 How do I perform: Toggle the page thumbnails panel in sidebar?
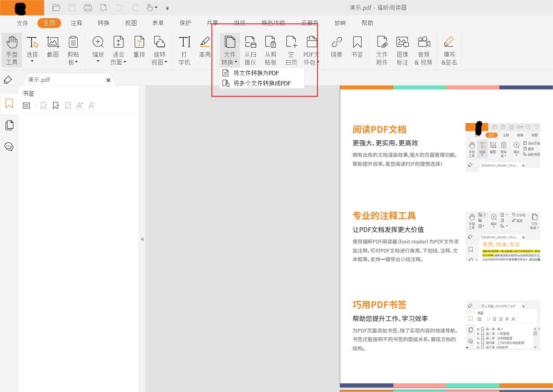pyautogui.click(x=9, y=125)
